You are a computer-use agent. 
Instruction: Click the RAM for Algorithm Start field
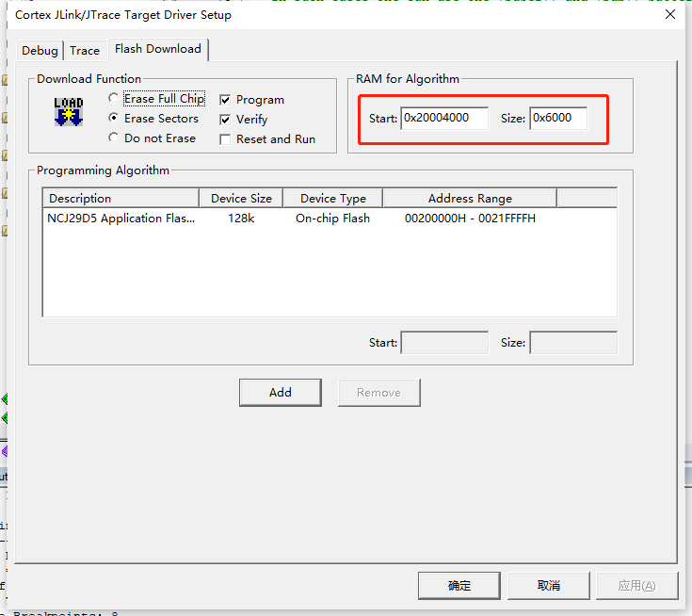[x=444, y=119]
